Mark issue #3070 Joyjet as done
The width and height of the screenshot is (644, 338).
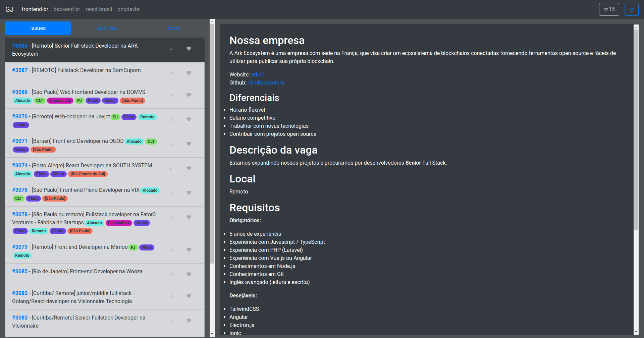[171, 119]
